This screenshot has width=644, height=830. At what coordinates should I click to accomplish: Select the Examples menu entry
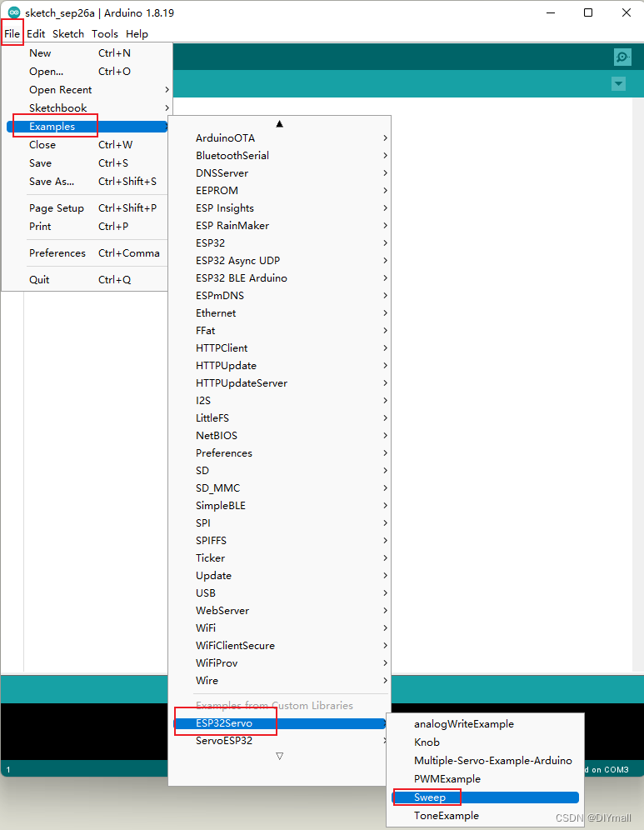tap(87, 127)
